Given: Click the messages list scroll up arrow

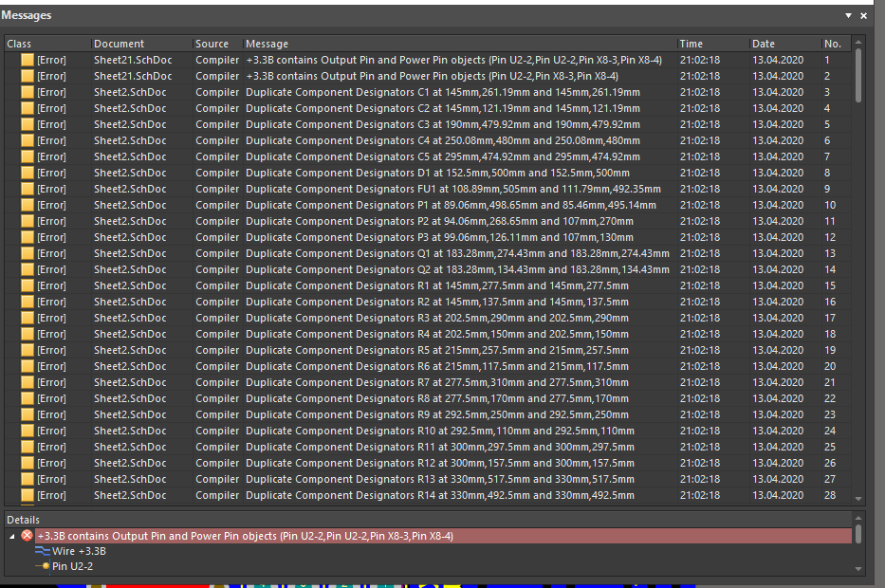Looking at the screenshot, I should (858, 42).
